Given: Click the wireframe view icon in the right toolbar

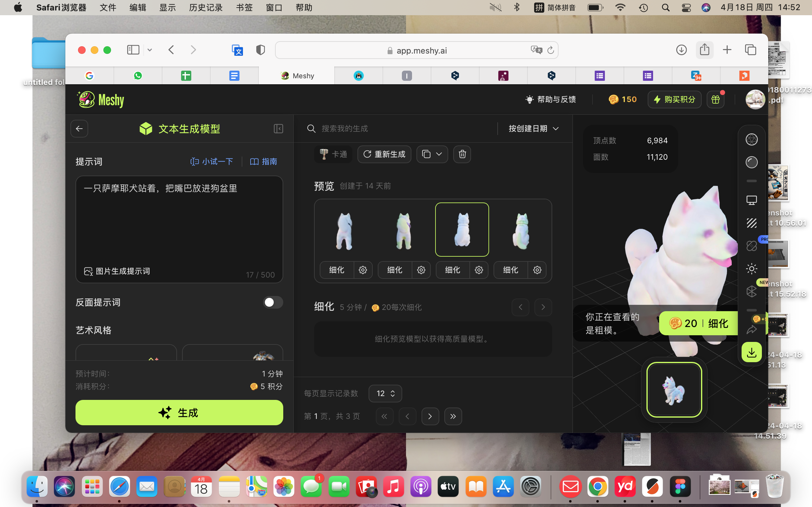Looking at the screenshot, I should [751, 139].
